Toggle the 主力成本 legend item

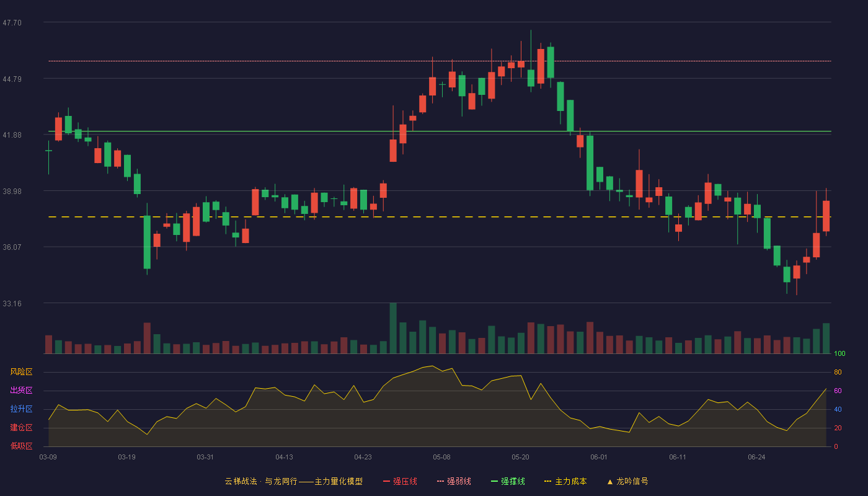pyautogui.click(x=565, y=481)
